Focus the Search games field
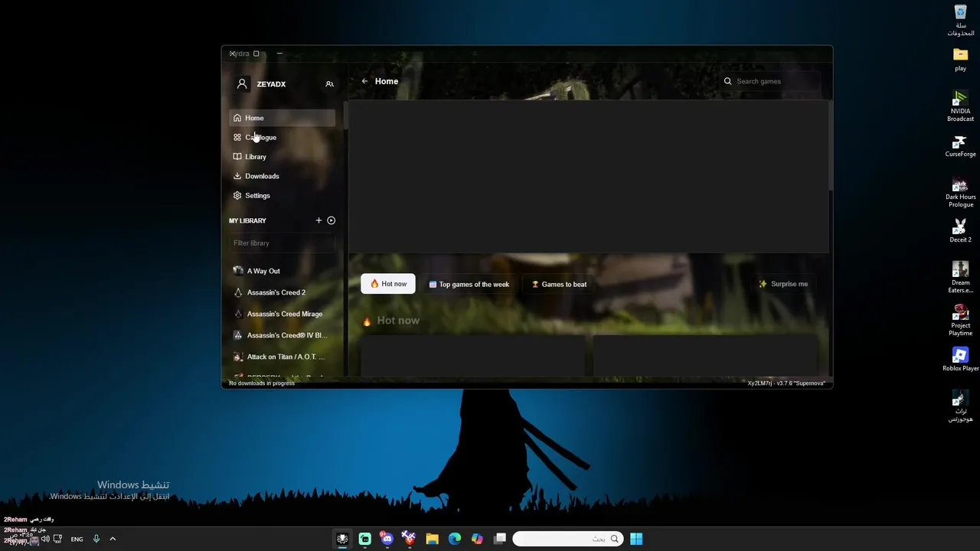Viewport: 980px width, 551px height. coord(771,81)
